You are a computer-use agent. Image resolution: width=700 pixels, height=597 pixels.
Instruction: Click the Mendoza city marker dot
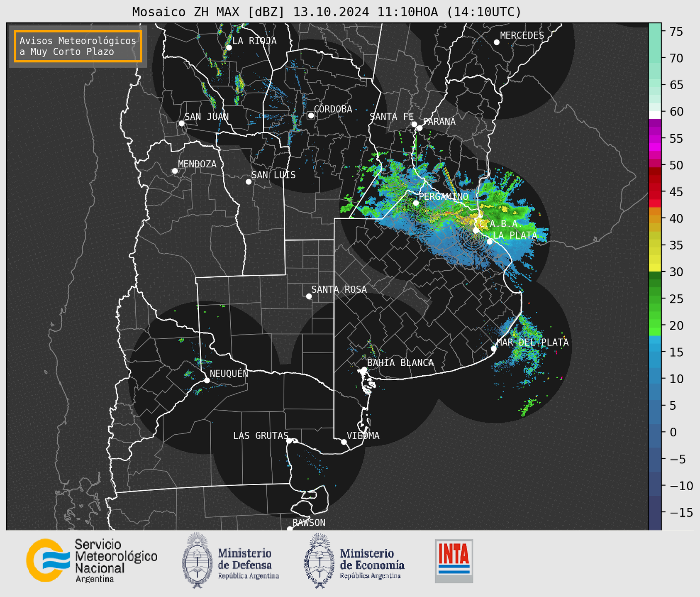click(x=175, y=171)
